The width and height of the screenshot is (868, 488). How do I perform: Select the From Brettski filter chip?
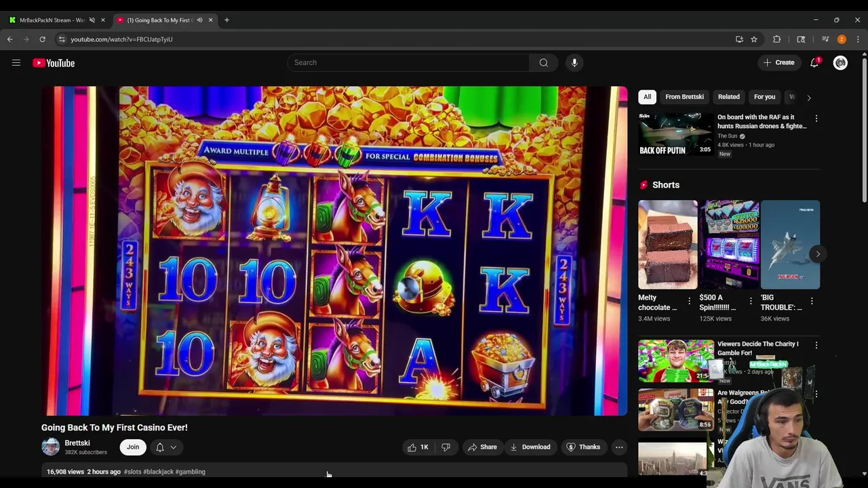tap(684, 97)
